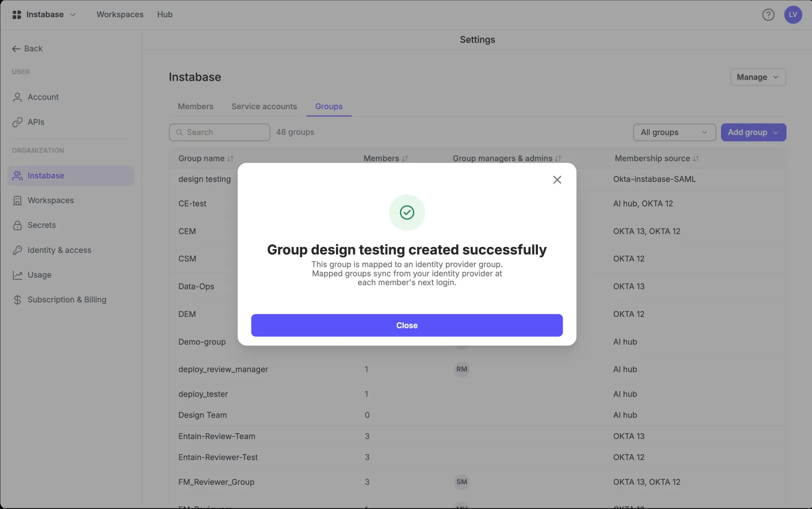Open the Demo-group entry
The width and height of the screenshot is (812, 509).
[x=202, y=342]
